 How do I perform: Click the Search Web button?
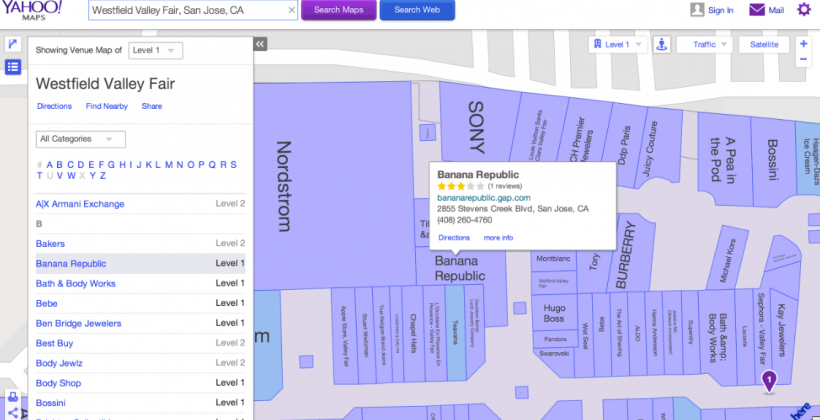pyautogui.click(x=417, y=10)
